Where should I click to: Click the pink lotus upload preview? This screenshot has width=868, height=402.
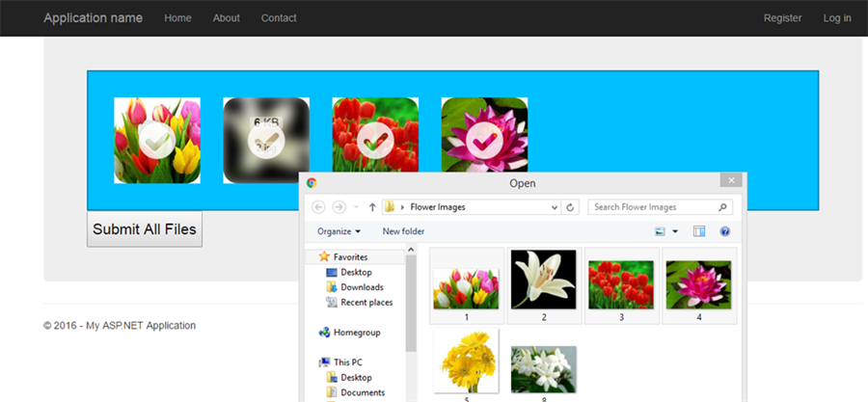point(484,135)
